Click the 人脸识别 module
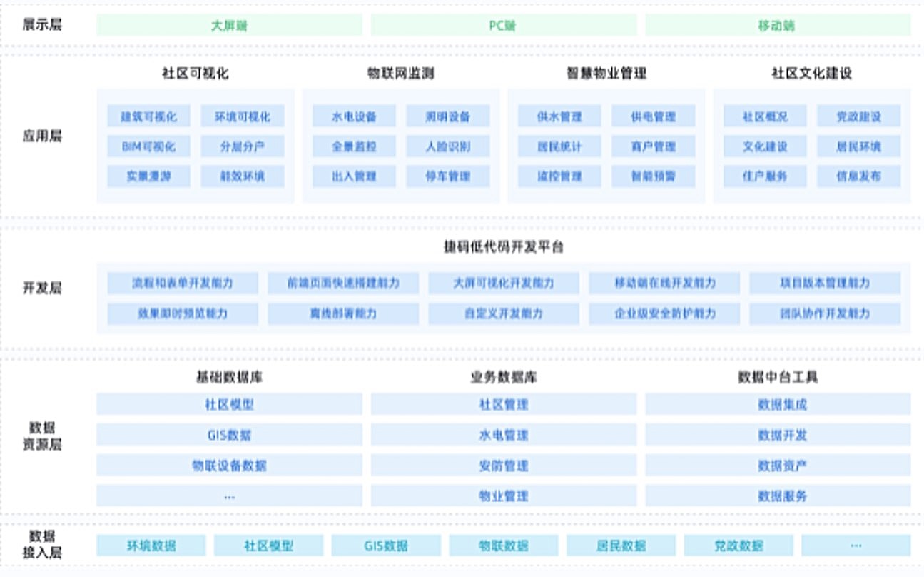Viewport: 924px width, 577px height. (448, 146)
